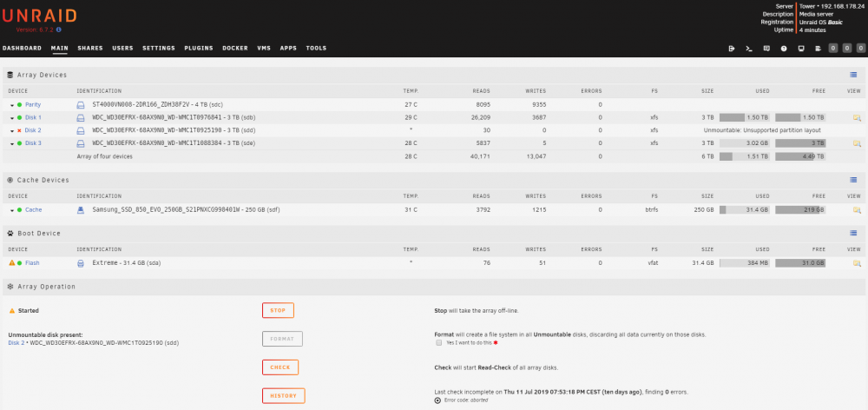Open the Tools menu
This screenshot has width=868, height=410.
pyautogui.click(x=316, y=48)
